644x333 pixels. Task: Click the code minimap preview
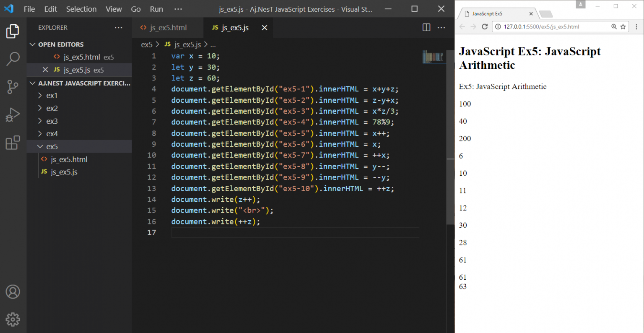click(433, 57)
